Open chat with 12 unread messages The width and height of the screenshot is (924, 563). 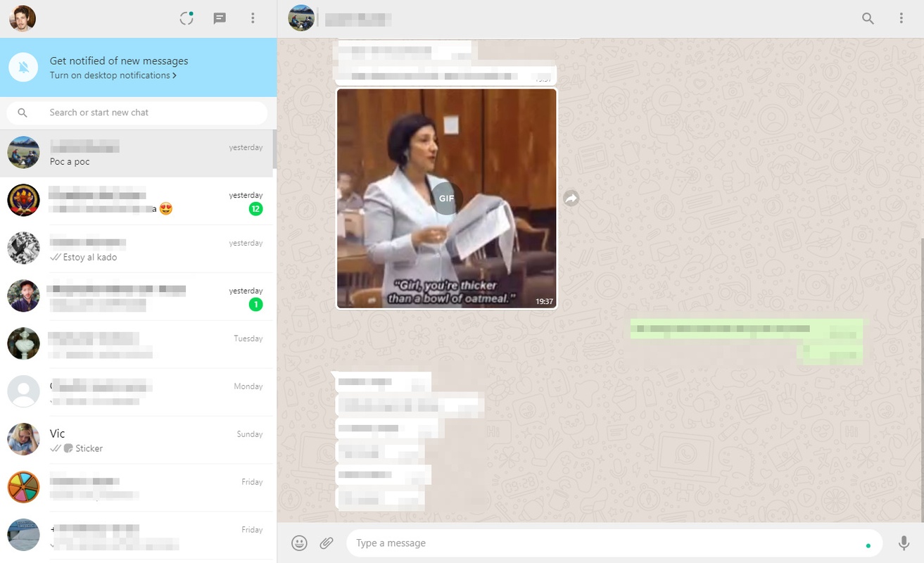click(137, 201)
